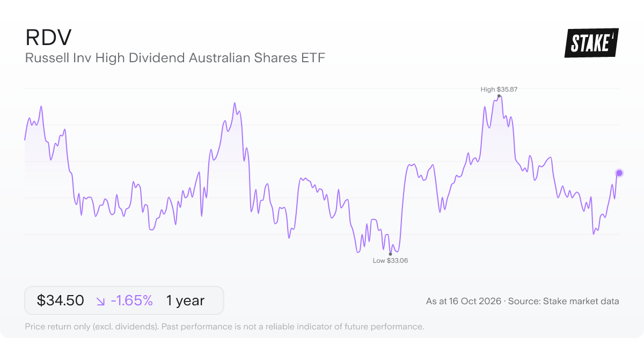This screenshot has height=338, width=644.
Task: Click the $34.50 price value
Action: (61, 300)
